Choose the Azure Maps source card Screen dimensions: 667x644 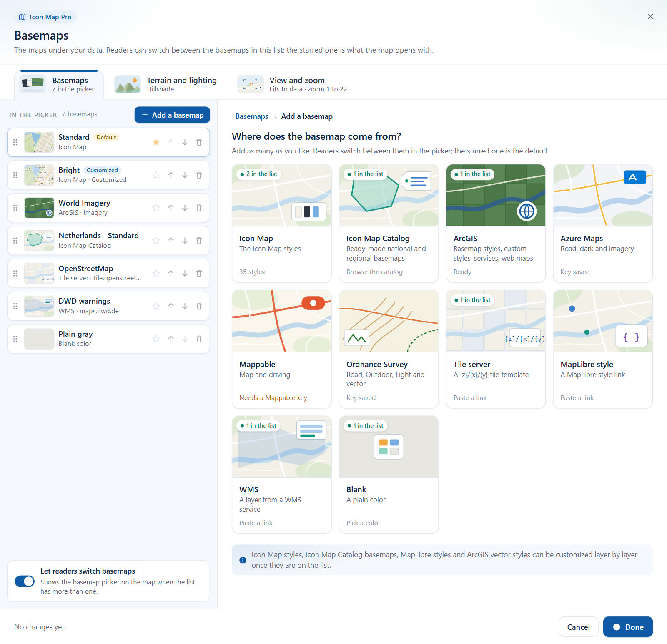(603, 223)
